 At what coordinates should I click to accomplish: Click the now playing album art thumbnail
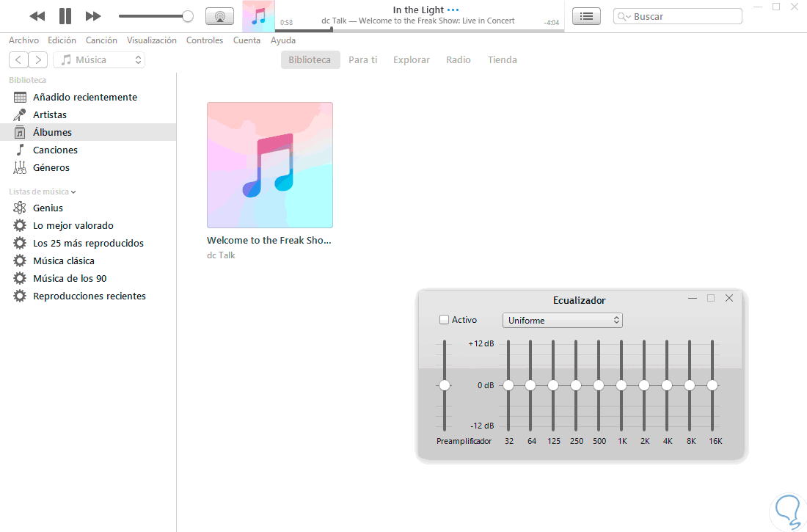(258, 16)
